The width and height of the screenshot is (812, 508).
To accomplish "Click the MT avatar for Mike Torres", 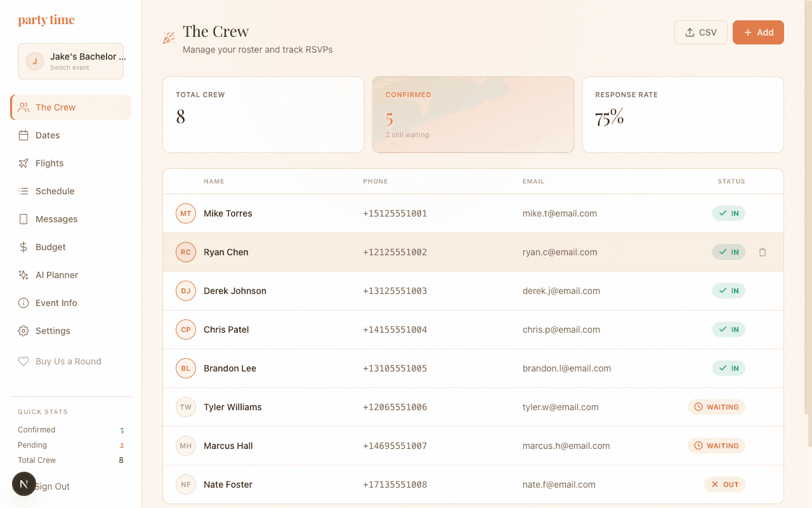I will [x=186, y=213].
